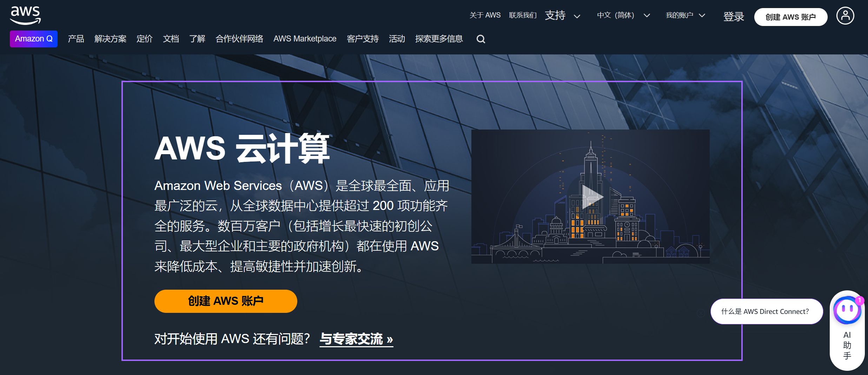Play the AWS city skyline video
The height and width of the screenshot is (375, 868).
590,197
